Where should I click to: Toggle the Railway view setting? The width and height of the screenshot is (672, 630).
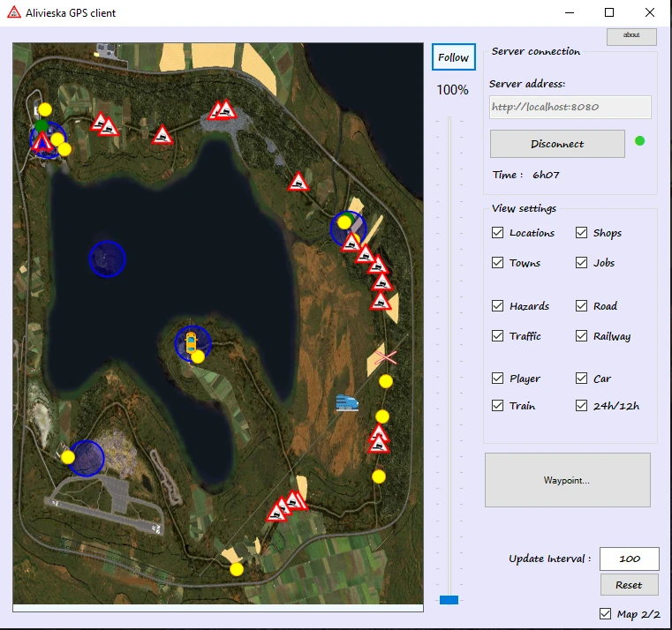point(582,336)
